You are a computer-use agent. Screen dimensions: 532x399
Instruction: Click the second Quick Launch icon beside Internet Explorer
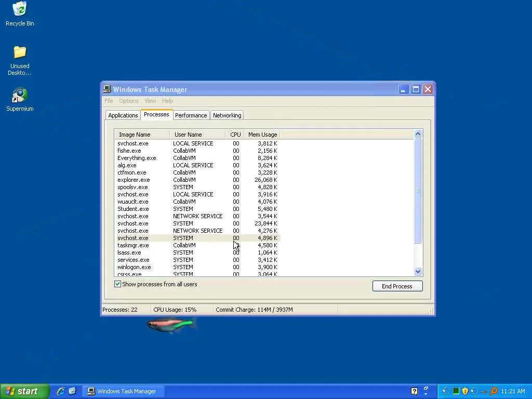(72, 391)
